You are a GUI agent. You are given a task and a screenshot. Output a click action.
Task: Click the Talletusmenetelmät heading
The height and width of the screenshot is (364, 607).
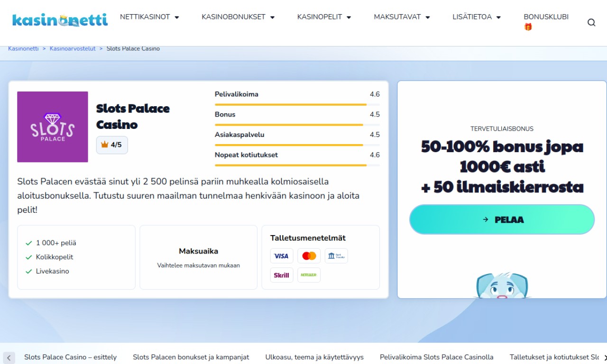coord(308,238)
